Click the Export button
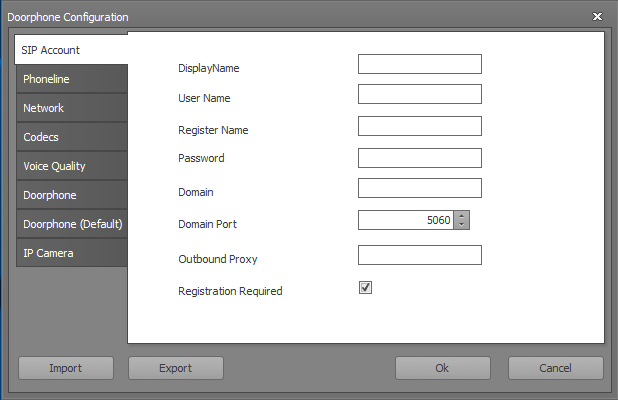The width and height of the screenshot is (618, 400). click(176, 368)
